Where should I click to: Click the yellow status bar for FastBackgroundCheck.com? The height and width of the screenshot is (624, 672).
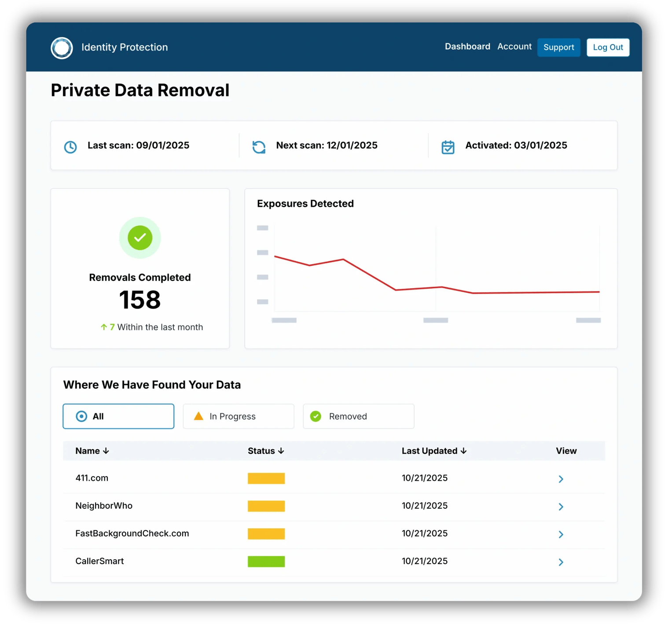pos(266,534)
